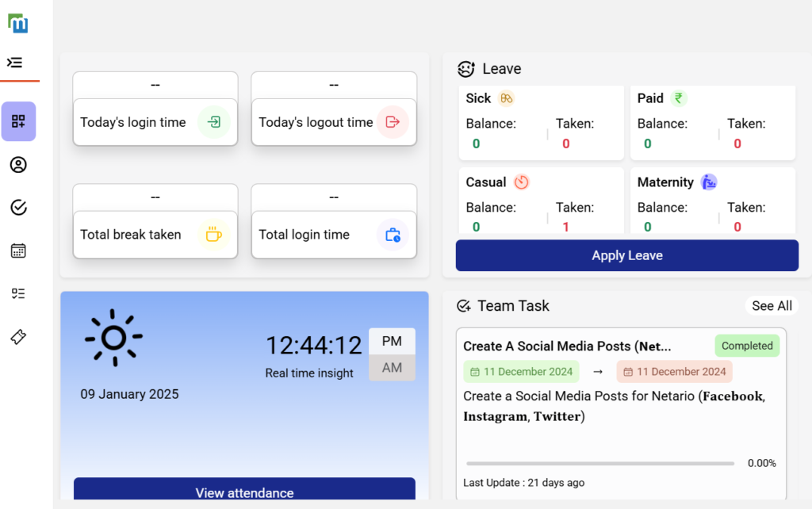This screenshot has height=509, width=812.
Task: Click the checkmark circle sidebar icon
Action: pyautogui.click(x=18, y=208)
